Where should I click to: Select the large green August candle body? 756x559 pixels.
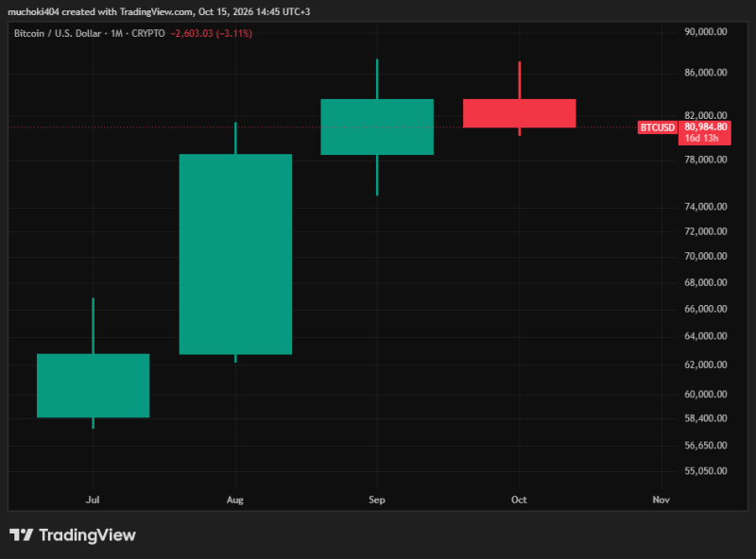click(x=235, y=254)
